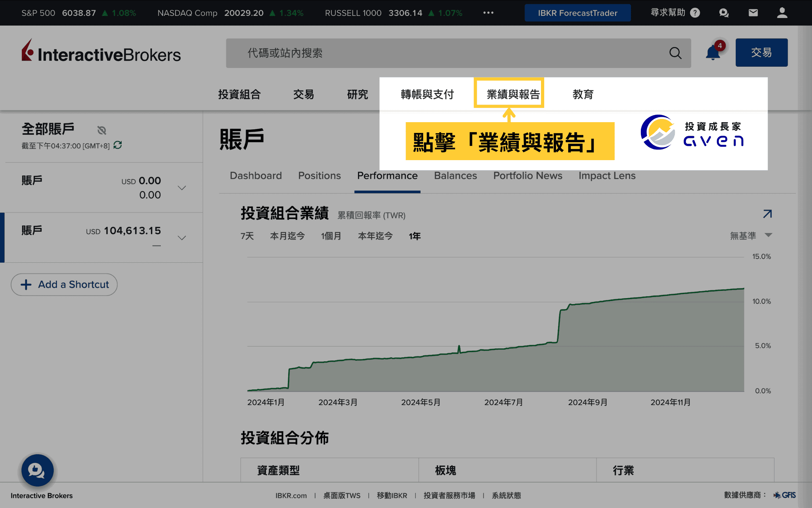The height and width of the screenshot is (508, 812).
Task: Select 本年迄今 time range
Action: point(375,236)
